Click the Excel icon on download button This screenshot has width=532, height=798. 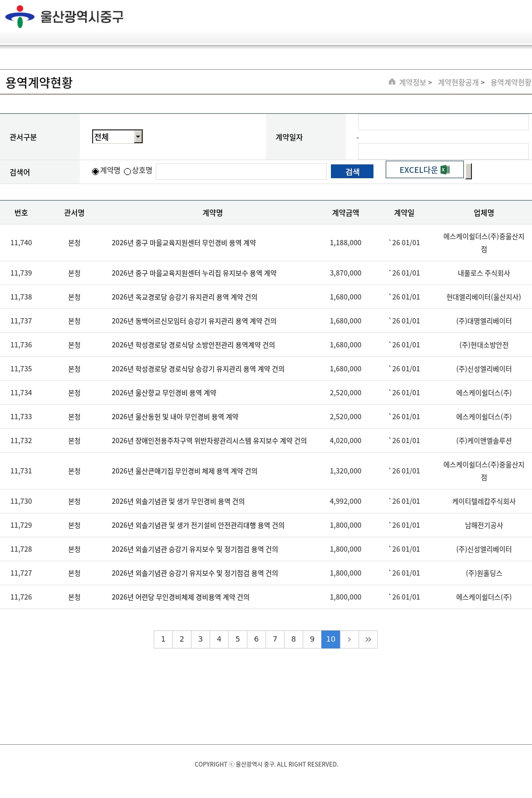click(x=445, y=170)
